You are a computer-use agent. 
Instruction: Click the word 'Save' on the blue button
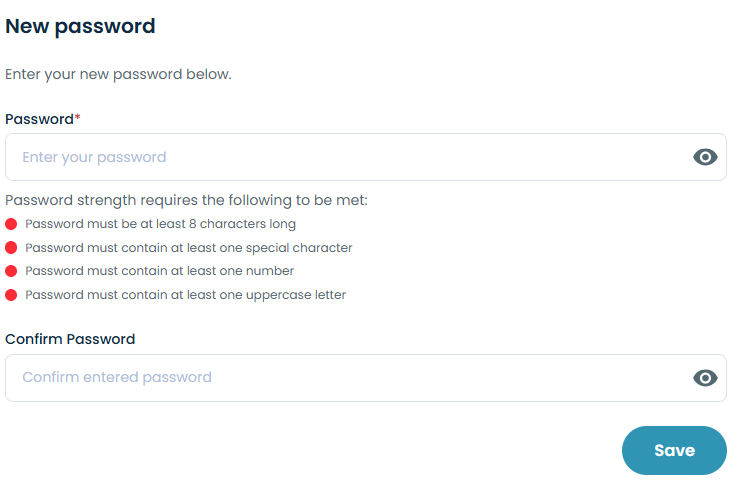[674, 450]
